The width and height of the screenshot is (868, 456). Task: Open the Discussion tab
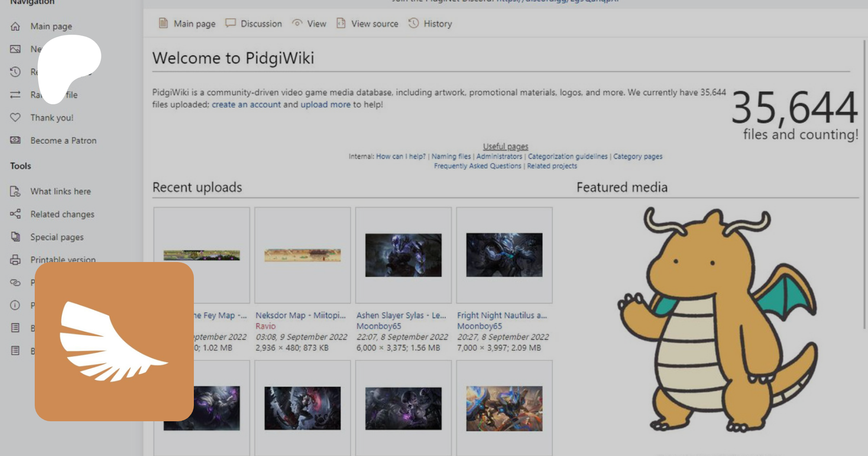pos(261,24)
